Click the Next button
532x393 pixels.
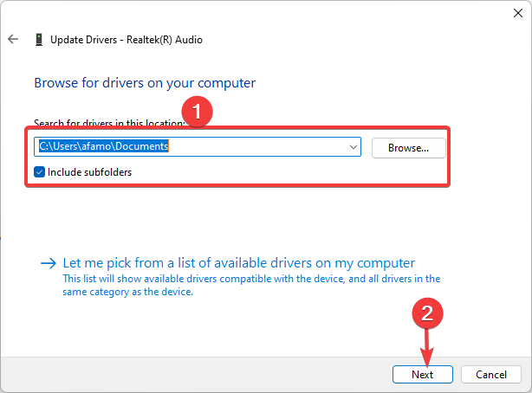coord(423,374)
